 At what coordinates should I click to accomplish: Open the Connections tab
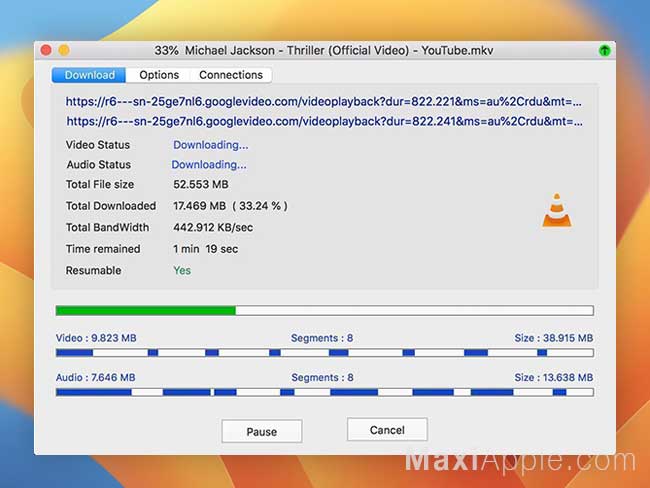click(231, 75)
